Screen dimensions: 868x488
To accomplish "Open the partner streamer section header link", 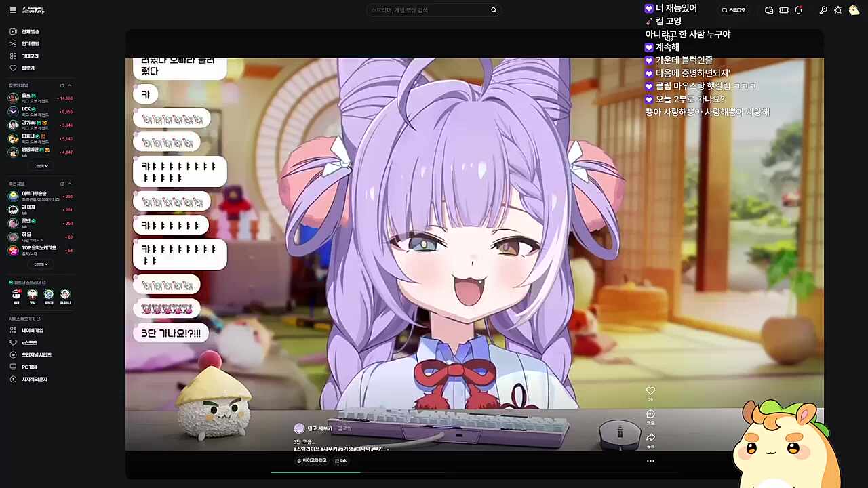I will tap(28, 282).
